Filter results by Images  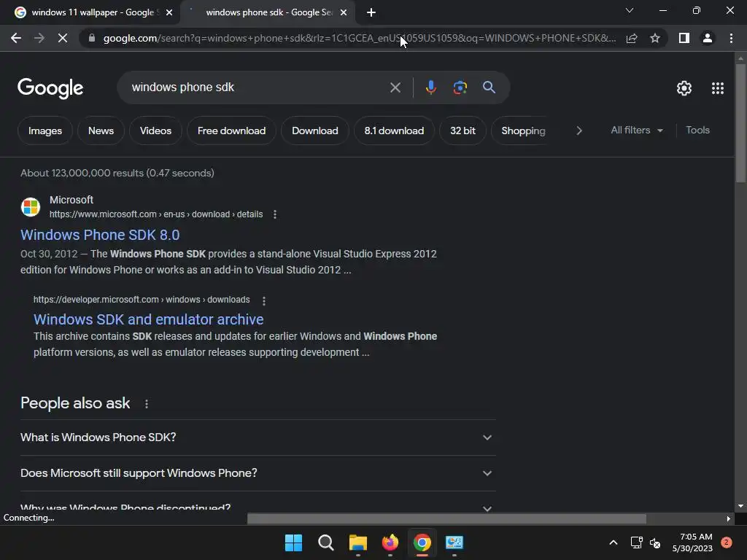[x=45, y=131]
